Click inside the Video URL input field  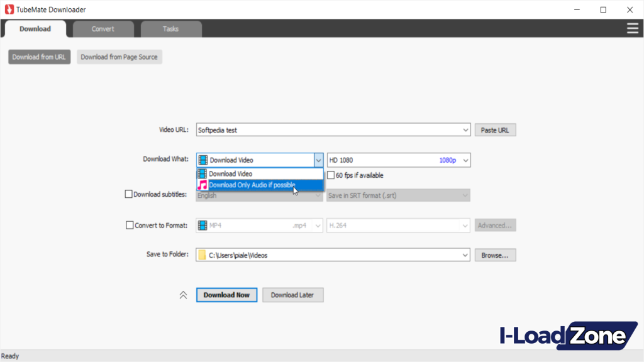[x=314, y=129]
